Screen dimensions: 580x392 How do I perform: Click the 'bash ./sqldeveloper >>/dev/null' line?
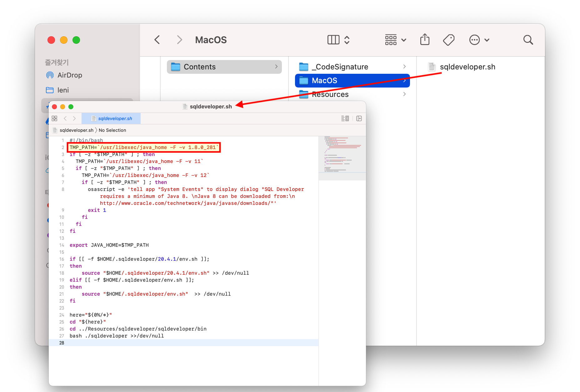(x=117, y=336)
